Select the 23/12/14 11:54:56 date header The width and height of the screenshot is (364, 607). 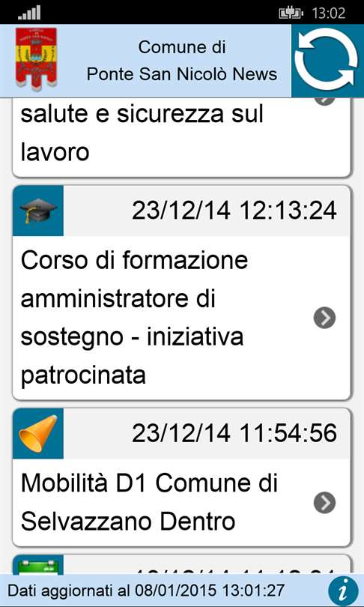coord(234,434)
